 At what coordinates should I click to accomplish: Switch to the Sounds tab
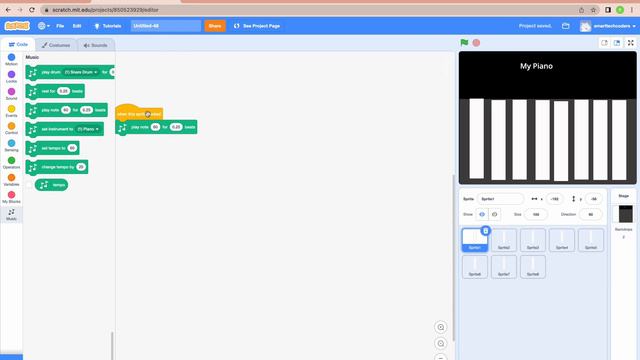pos(96,45)
